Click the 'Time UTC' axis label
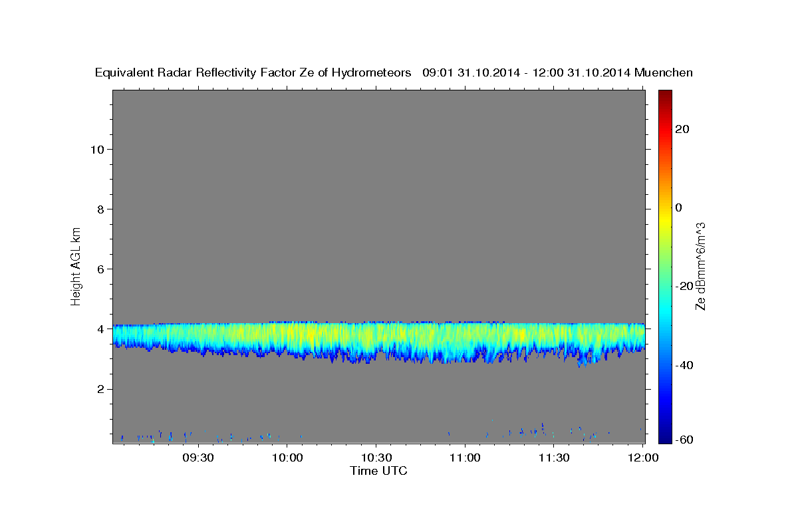Screen dimensions: 798x532 tap(378, 471)
